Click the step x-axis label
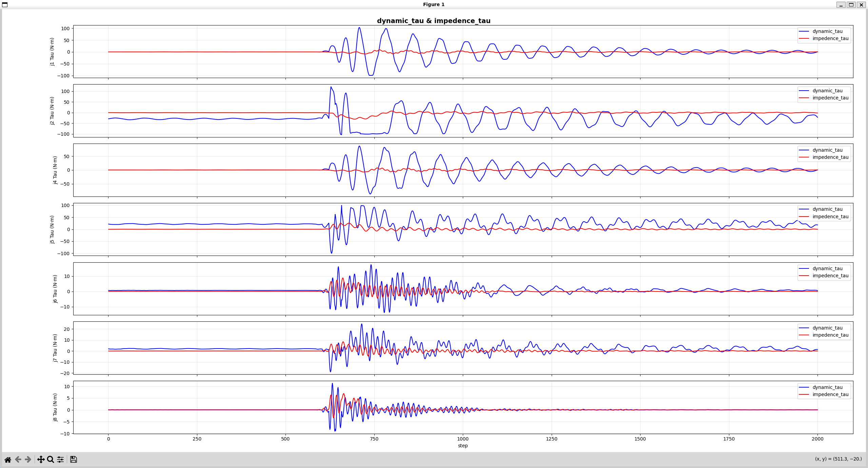 point(463,446)
